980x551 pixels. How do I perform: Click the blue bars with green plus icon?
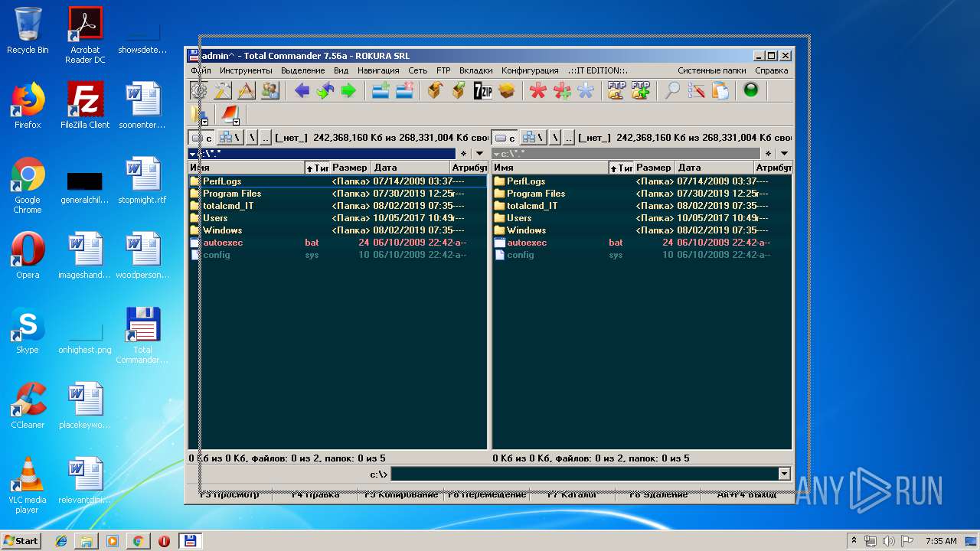[381, 90]
